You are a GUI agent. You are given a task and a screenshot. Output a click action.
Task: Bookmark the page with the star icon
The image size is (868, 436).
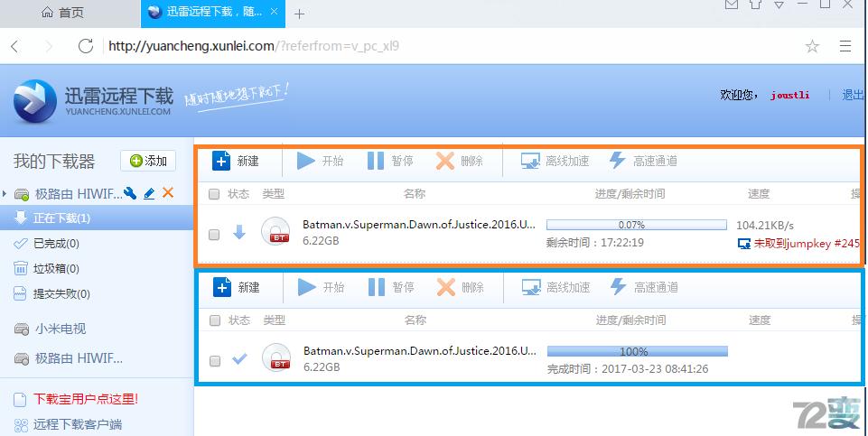coord(812,46)
